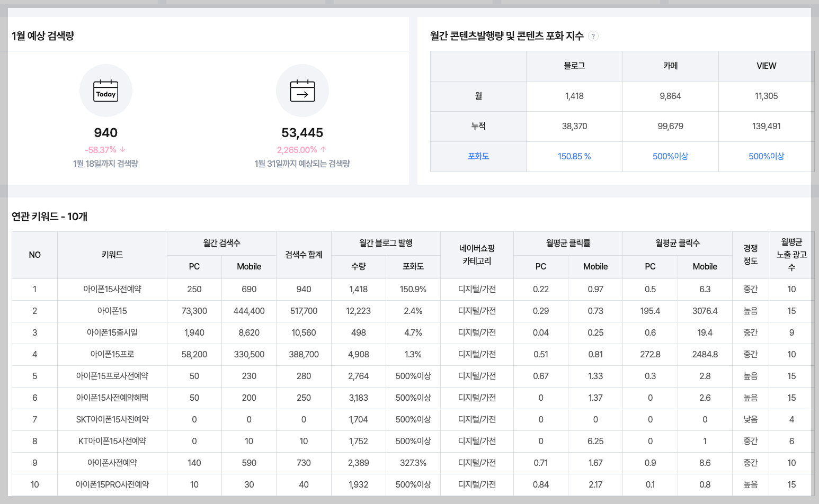Click the 키워드 column header
This screenshot has height=504, width=819.
click(112, 255)
